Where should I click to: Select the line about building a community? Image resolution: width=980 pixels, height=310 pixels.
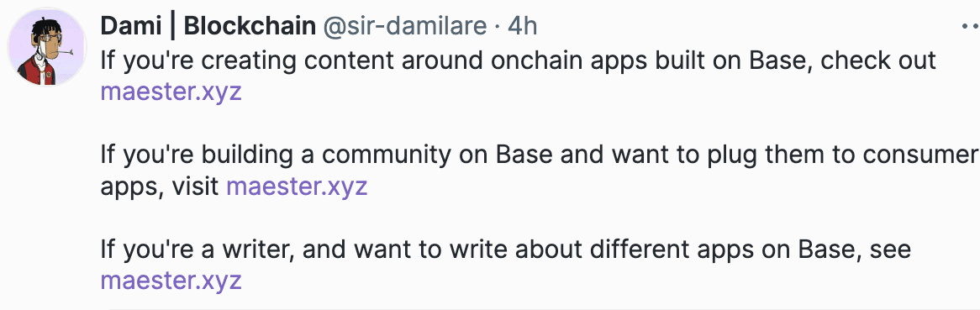click(539, 155)
